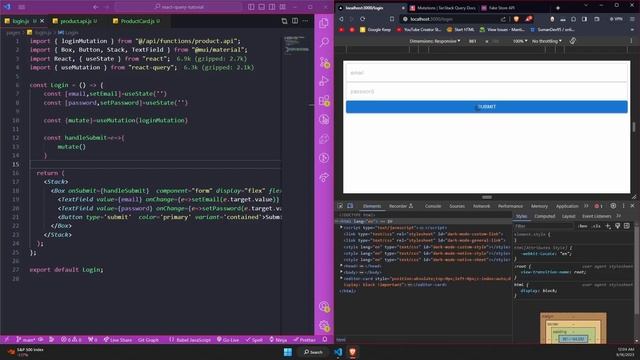
Task: Open the Manage gear in VS Code activity bar
Action: click(x=324, y=326)
